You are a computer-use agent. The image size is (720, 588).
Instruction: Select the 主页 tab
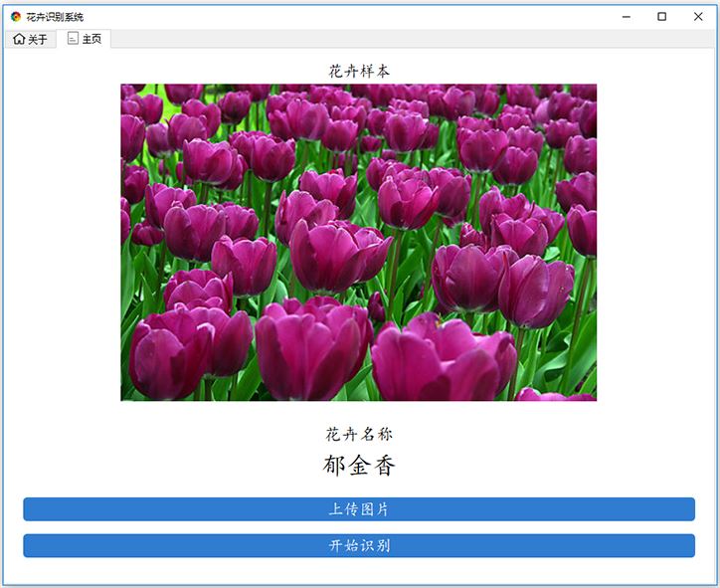pyautogui.click(x=84, y=39)
